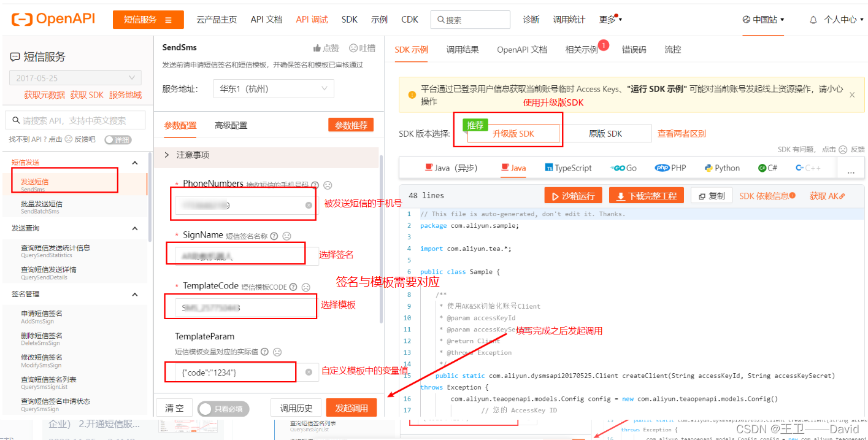Image resolution: width=868 pixels, height=440 pixels.
Task: Collapse the 签名管理 group
Action: 135,294
